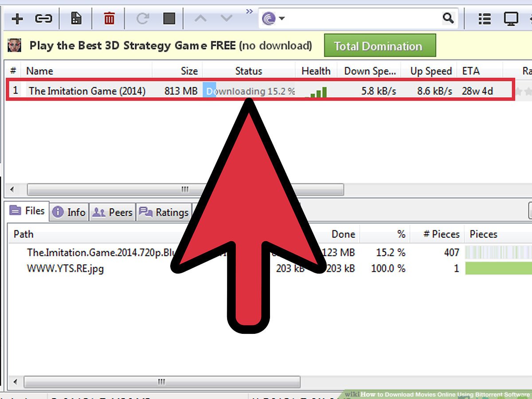This screenshot has height=399, width=532.
Task: Expand the toolbar overflow double chevron
Action: click(250, 11)
